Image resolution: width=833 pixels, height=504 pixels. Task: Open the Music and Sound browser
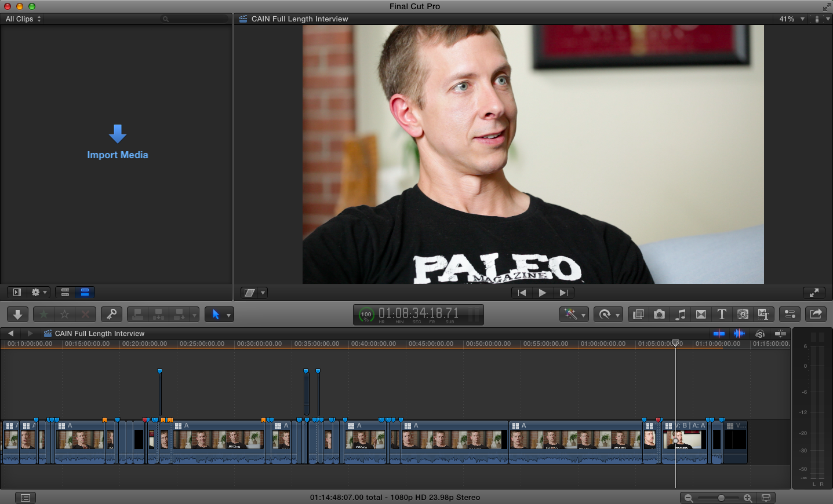click(x=680, y=315)
